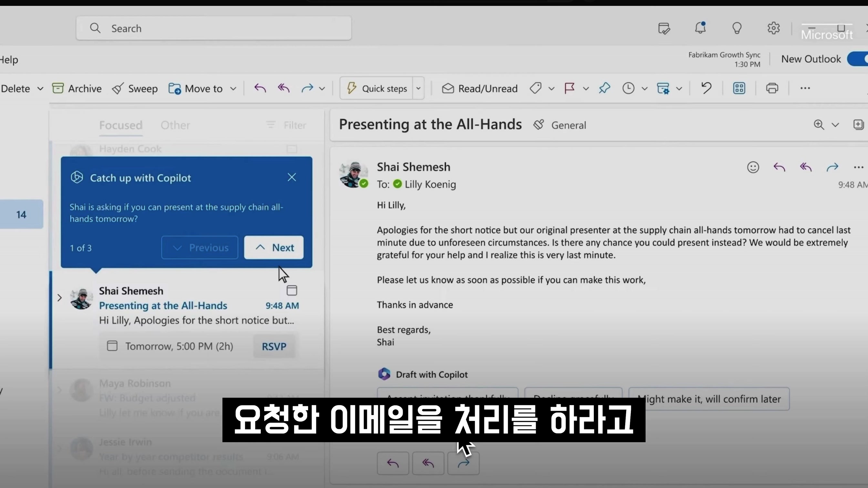Click the calendar icon on Shai's email

click(x=292, y=290)
